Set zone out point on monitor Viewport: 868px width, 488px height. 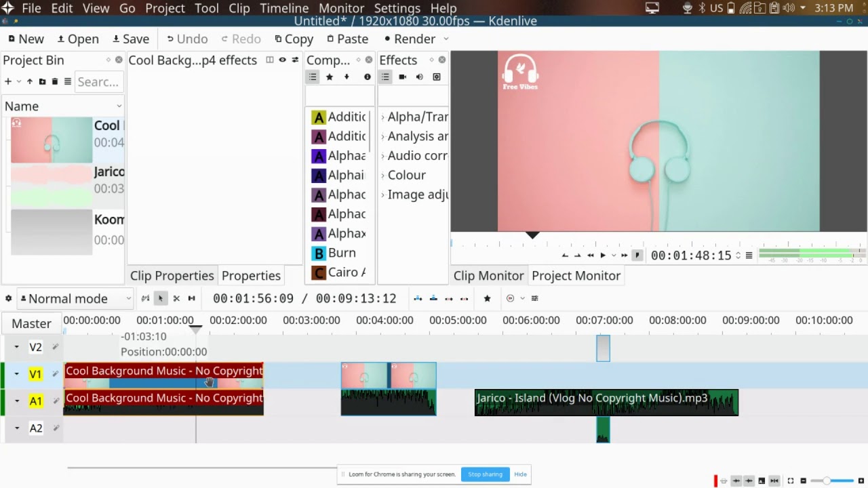[x=577, y=256]
